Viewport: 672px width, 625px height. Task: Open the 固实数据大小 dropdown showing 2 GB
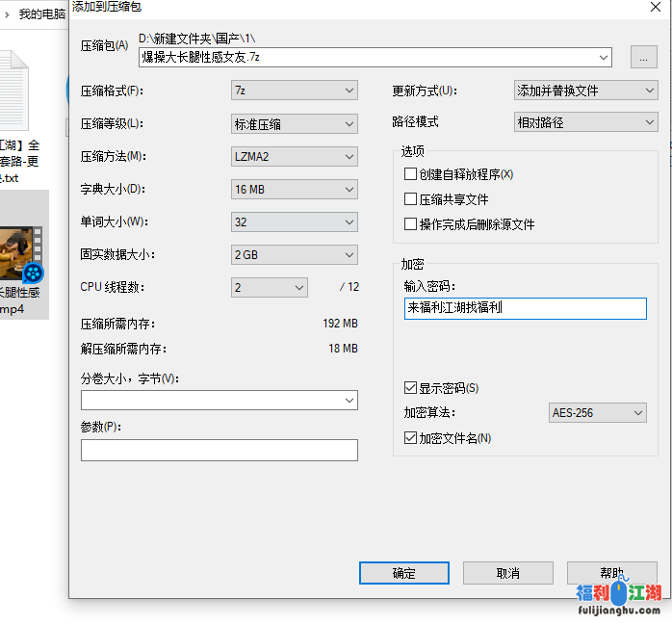pos(295,255)
